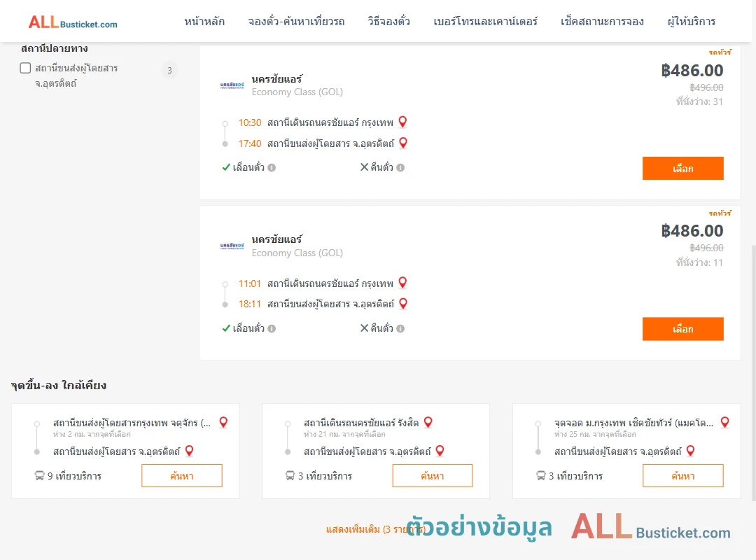756x560 pixels.
Task: Search trips from เชิดชัยทัวร์ stop with ค้นหา
Action: (682, 475)
